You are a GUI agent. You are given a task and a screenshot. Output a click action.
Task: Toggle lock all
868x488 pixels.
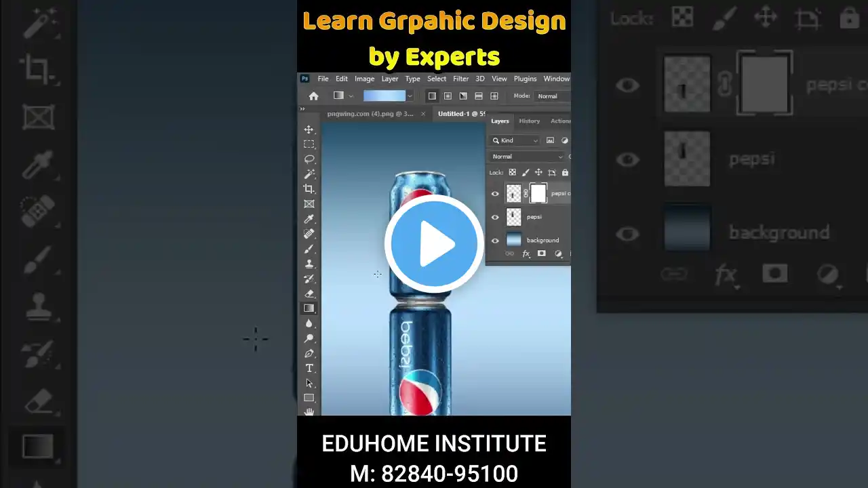tap(565, 172)
